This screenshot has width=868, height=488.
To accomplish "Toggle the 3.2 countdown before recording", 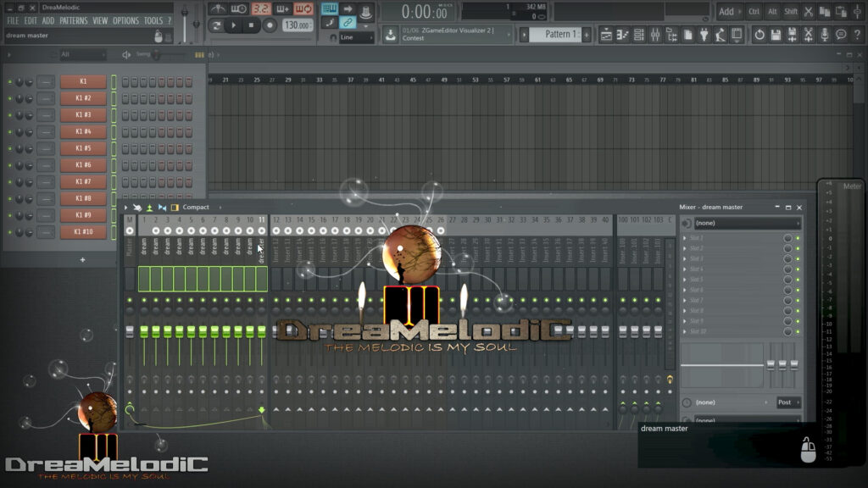I will click(261, 8).
